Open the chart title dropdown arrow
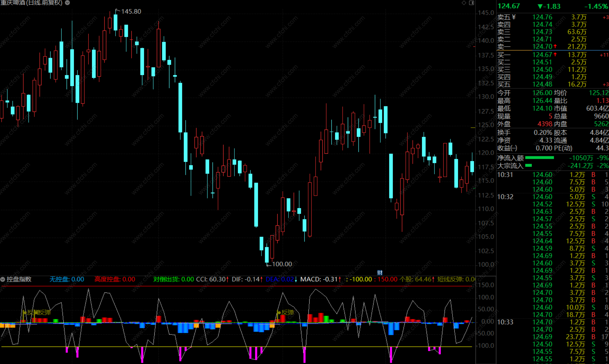Screen dimensions: 609x364 [67, 3]
